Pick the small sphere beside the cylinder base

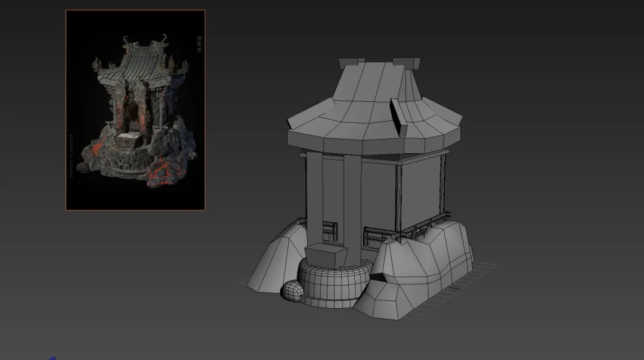click(291, 291)
